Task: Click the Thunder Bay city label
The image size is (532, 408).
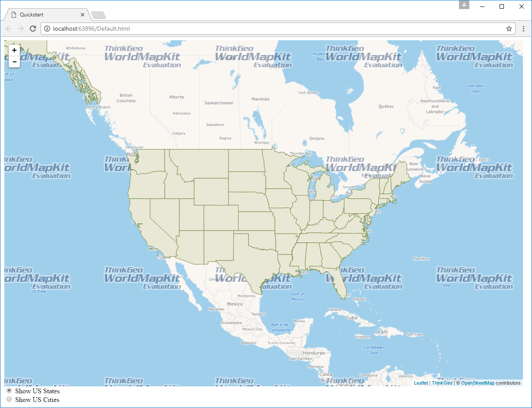Action: pos(300,154)
